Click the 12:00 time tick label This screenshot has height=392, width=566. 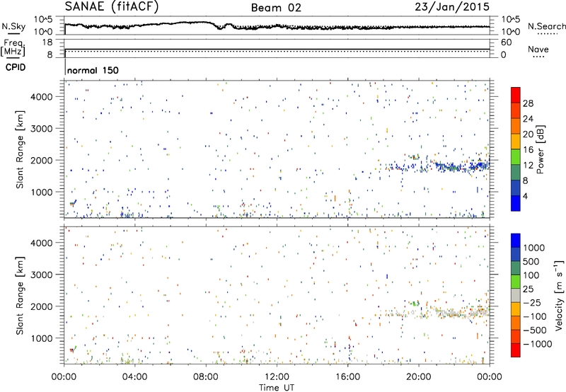(x=277, y=377)
